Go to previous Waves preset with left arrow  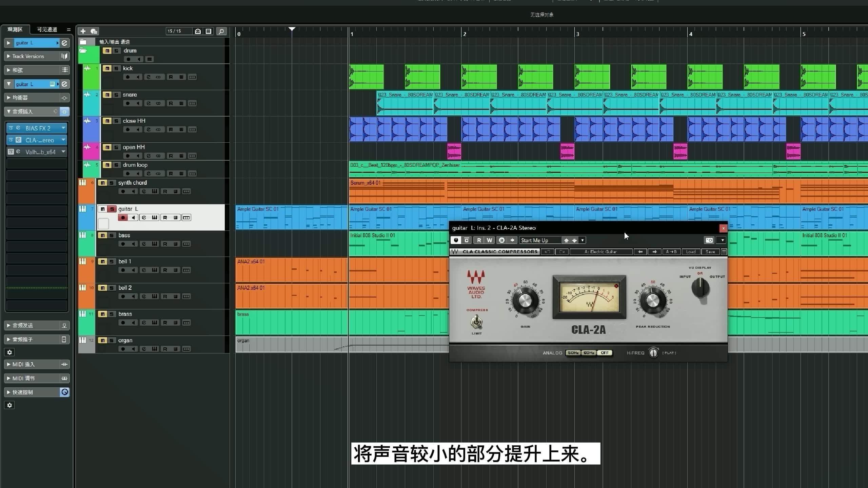640,252
